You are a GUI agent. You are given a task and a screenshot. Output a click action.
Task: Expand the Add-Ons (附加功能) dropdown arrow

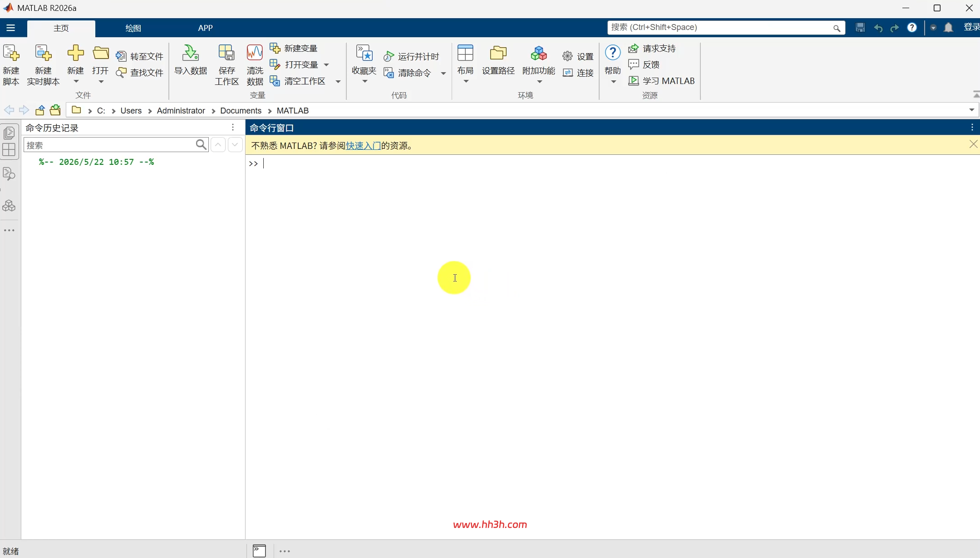[539, 82]
